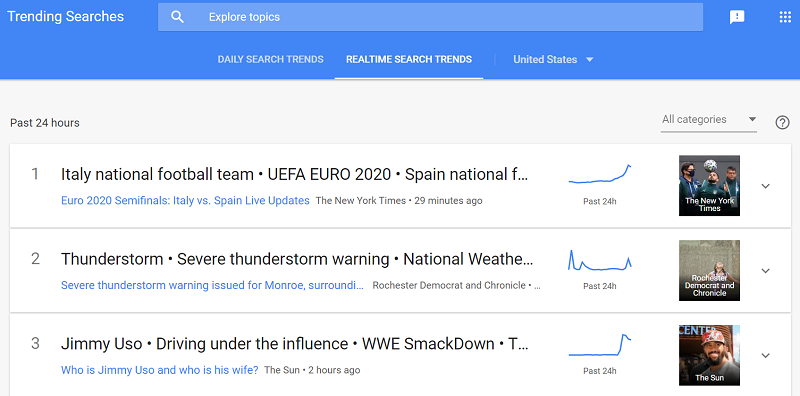Click the Explore topics search field

430,17
